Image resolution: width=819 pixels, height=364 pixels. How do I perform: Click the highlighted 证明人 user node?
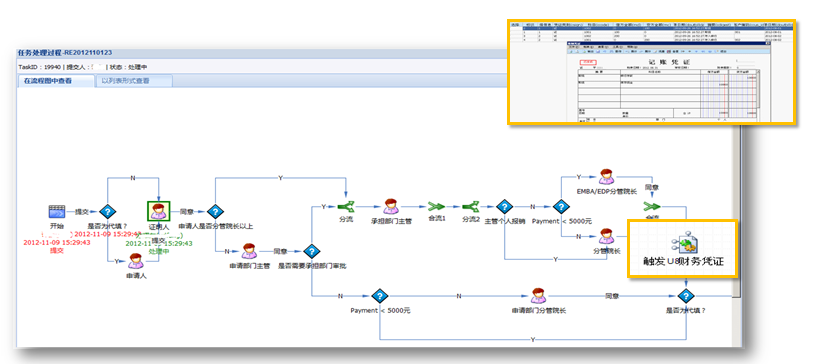point(158,212)
